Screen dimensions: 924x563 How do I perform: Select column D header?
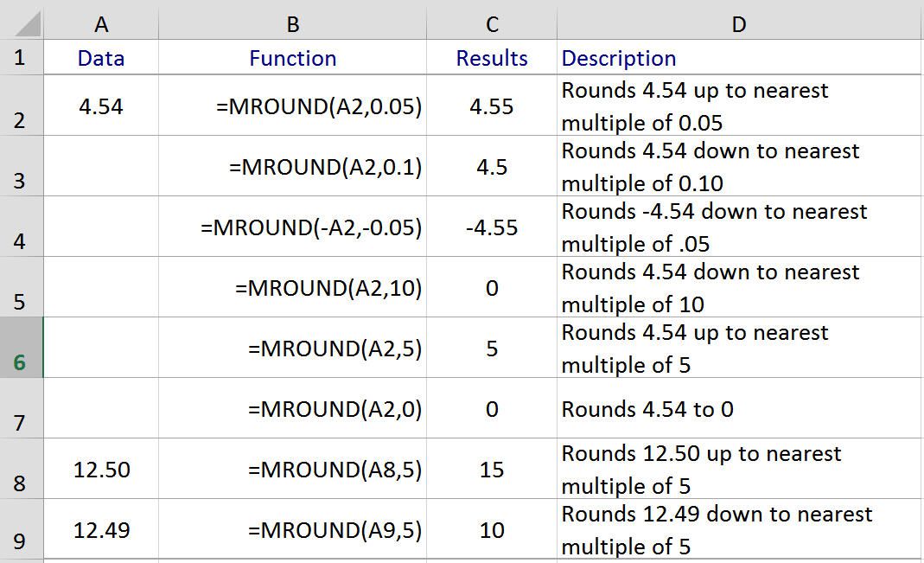pos(740,24)
